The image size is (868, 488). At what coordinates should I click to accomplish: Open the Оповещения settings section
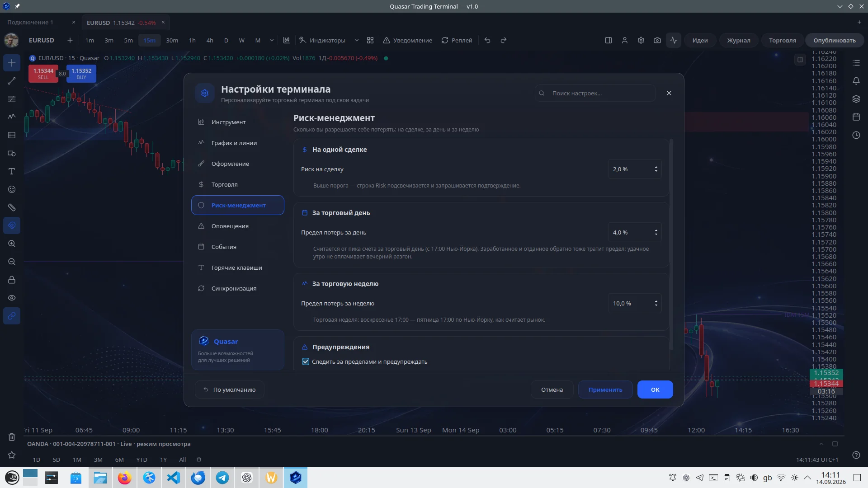tap(238, 226)
